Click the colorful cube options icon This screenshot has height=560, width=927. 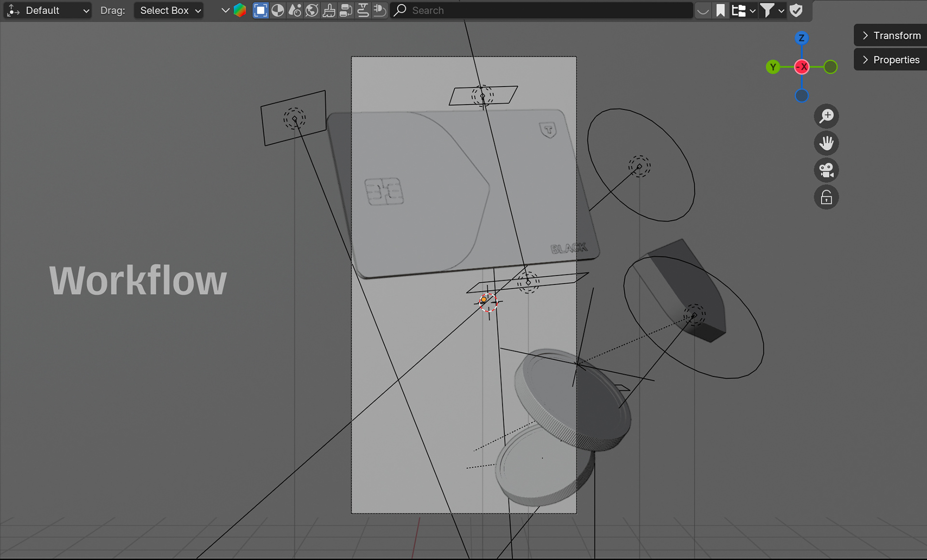[240, 10]
